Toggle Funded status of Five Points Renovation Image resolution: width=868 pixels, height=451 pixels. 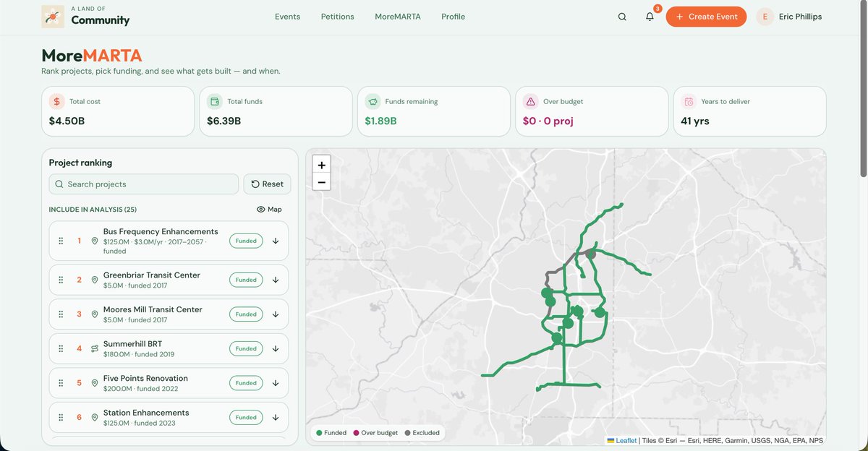(x=246, y=383)
